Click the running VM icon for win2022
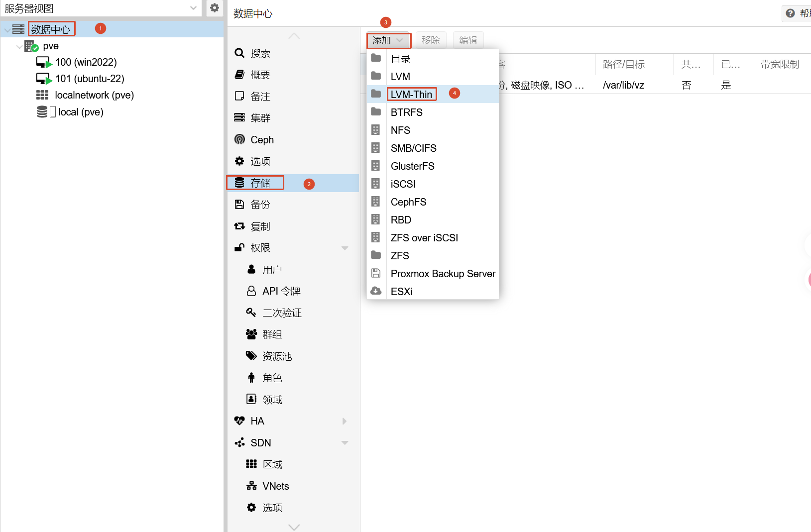This screenshot has width=811, height=532. tap(44, 63)
